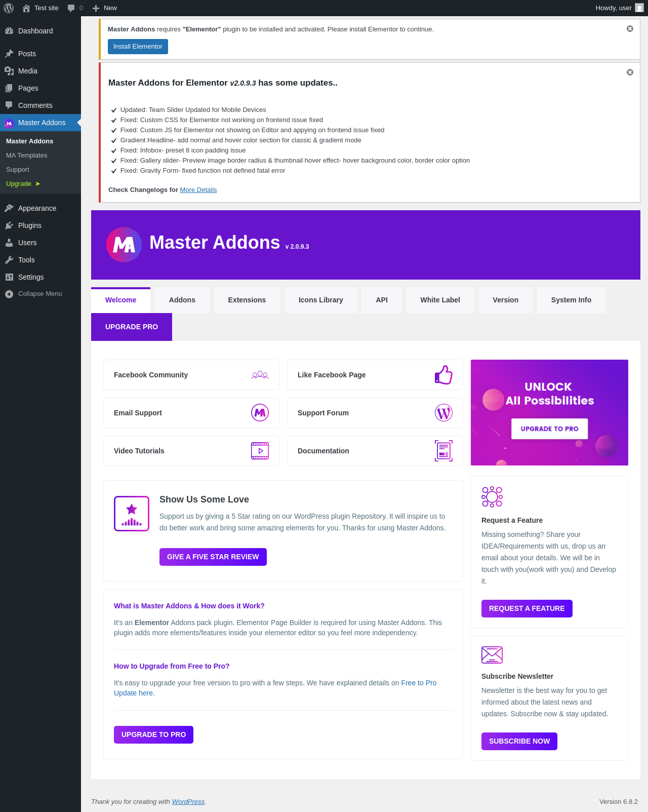Open Plugins in the sidebar menu
This screenshot has height=812, width=648.
pos(30,225)
